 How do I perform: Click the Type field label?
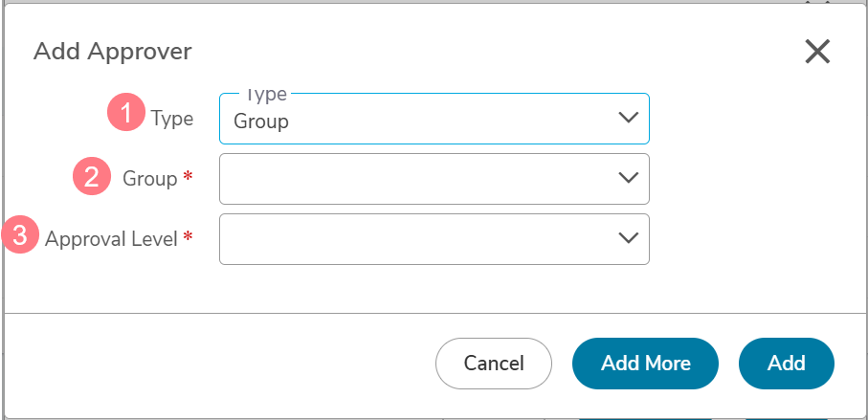[172, 119]
